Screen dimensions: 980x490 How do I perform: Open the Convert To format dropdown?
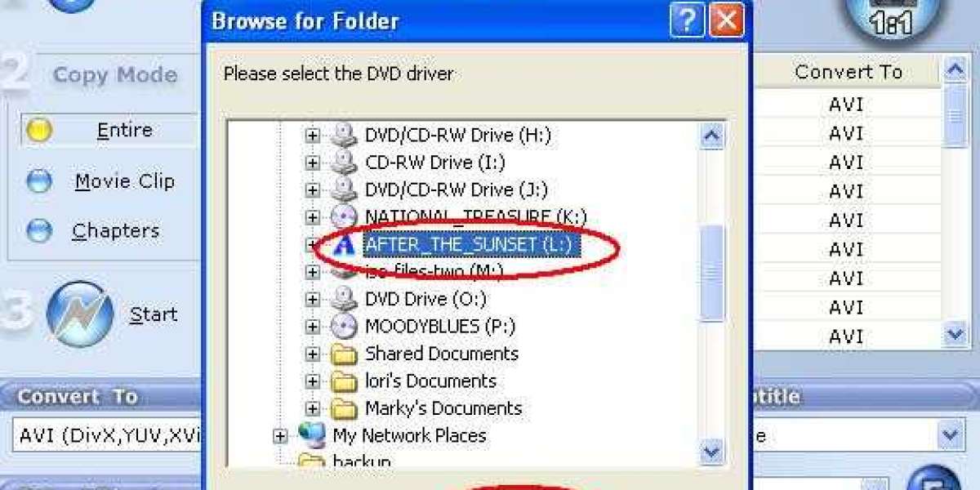click(951, 435)
